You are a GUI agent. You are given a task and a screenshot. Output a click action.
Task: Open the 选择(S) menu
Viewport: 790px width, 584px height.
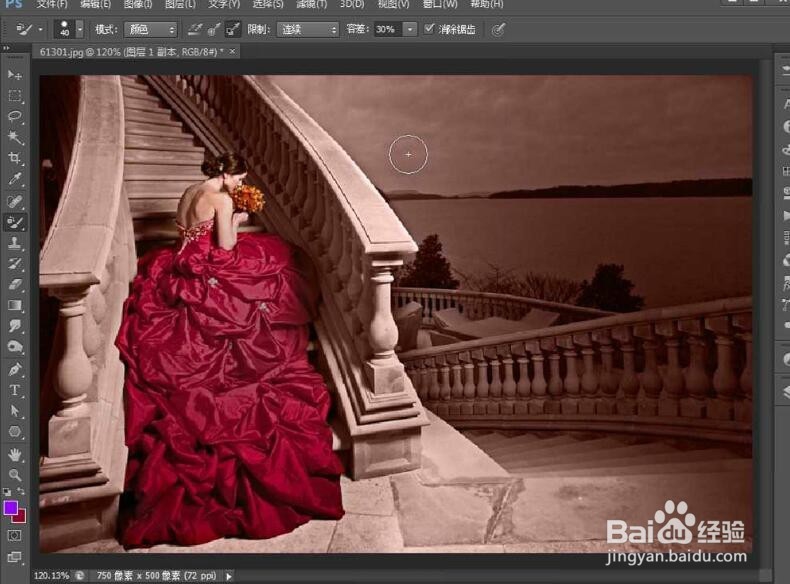pyautogui.click(x=268, y=4)
